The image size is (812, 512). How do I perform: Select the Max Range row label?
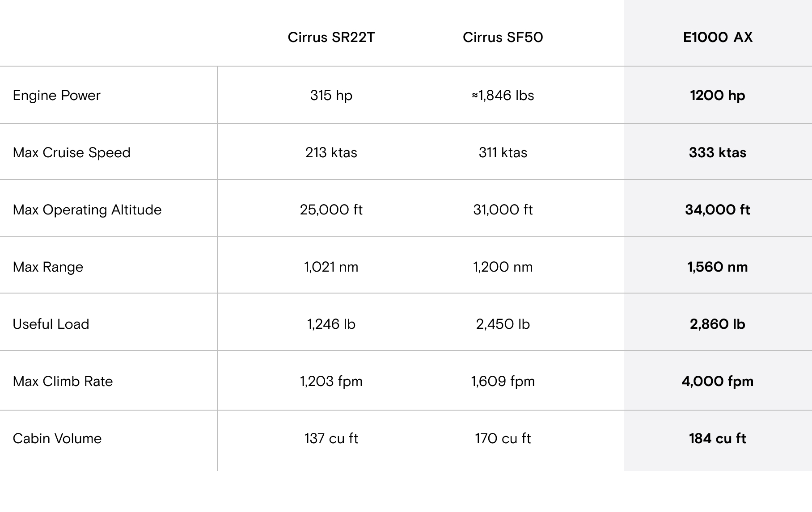(x=48, y=267)
